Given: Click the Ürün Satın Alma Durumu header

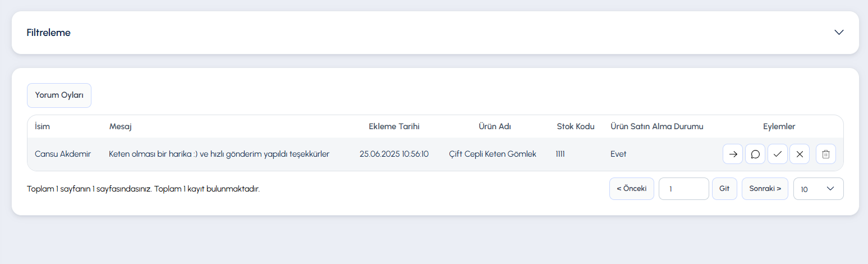Looking at the screenshot, I should click(x=656, y=126).
